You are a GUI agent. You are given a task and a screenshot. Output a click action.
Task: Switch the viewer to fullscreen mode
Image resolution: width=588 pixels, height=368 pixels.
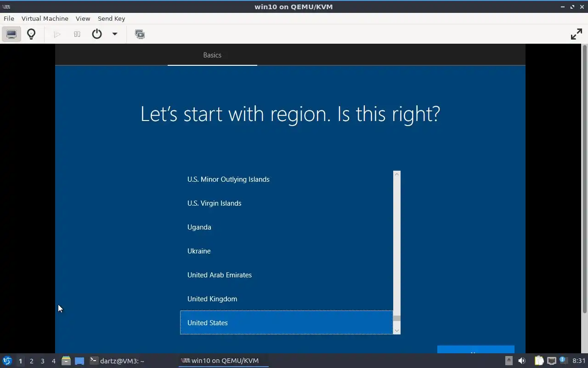coord(576,34)
